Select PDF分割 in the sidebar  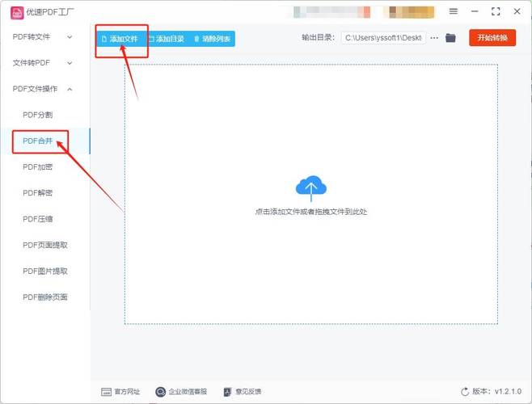37,115
